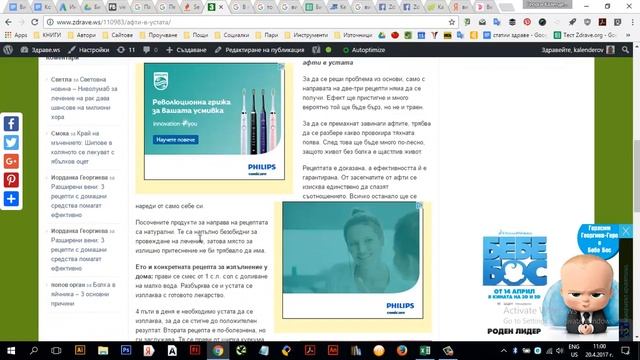Go back to the previous page
Screen dimensions: 640x360
[9, 22]
